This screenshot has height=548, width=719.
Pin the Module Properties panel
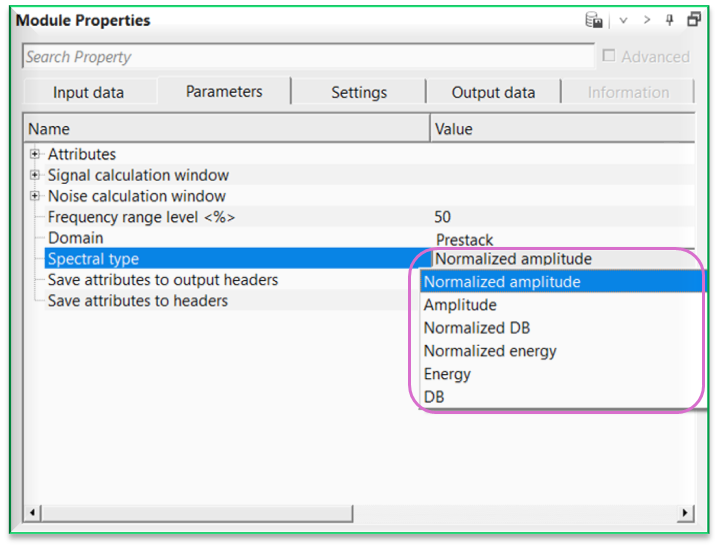[669, 20]
